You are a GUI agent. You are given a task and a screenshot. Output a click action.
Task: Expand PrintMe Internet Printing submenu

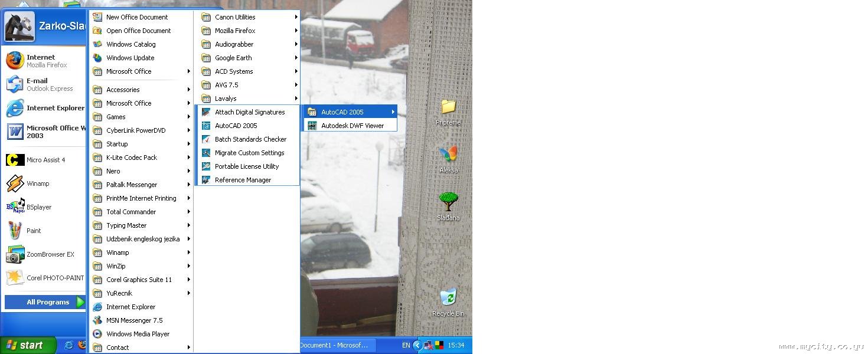click(142, 198)
